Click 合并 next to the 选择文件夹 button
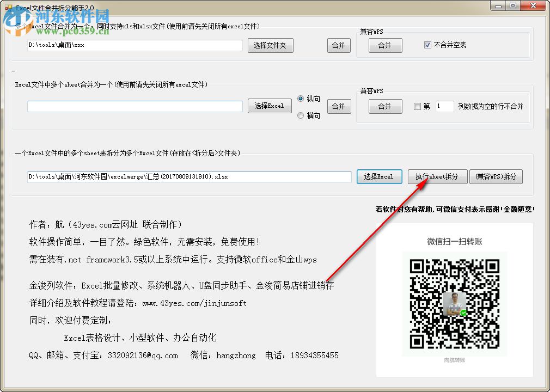The width and height of the screenshot is (550, 392). point(339,45)
